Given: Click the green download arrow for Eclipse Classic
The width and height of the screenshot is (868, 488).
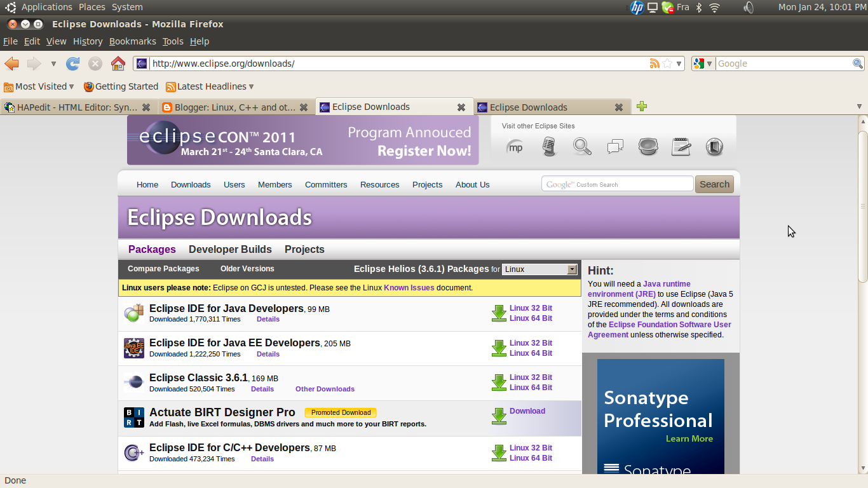Looking at the screenshot, I should point(499,383).
